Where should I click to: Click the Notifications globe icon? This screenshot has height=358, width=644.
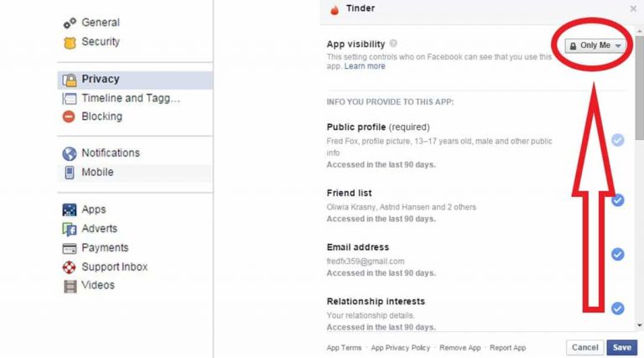coord(70,153)
